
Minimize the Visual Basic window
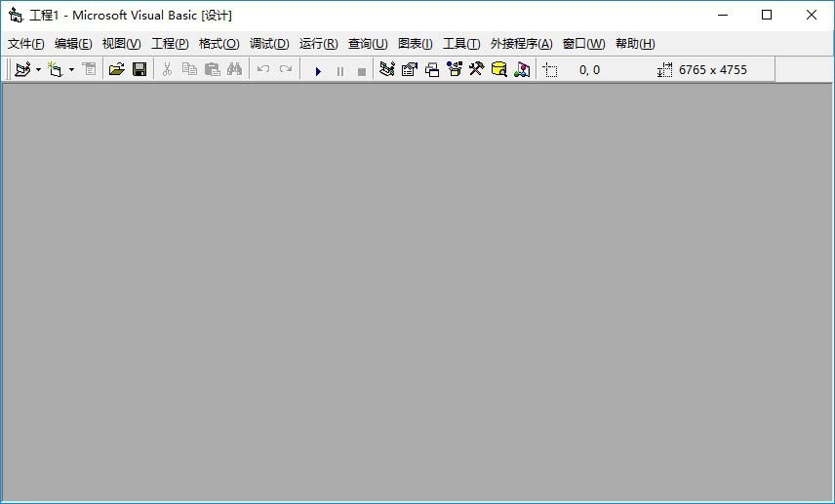(723, 15)
